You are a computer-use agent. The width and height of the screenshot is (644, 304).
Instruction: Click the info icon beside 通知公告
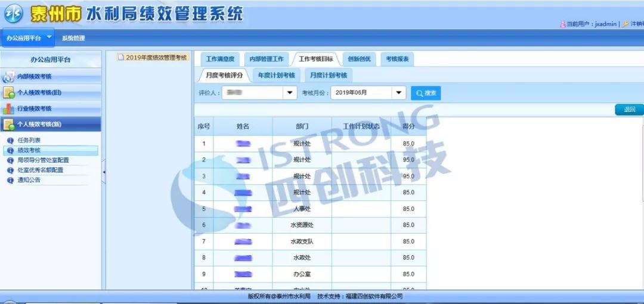10,180
